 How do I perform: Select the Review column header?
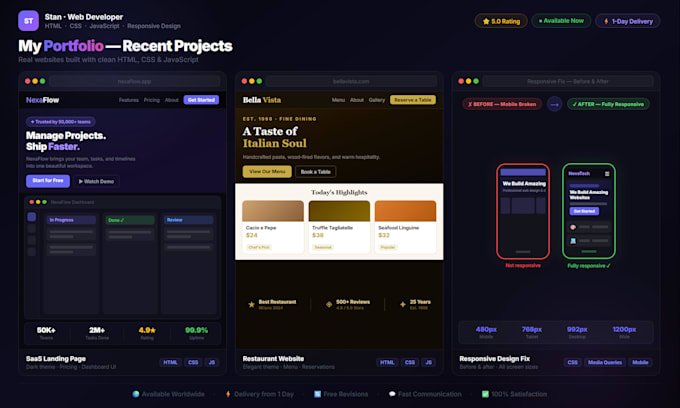click(189, 220)
